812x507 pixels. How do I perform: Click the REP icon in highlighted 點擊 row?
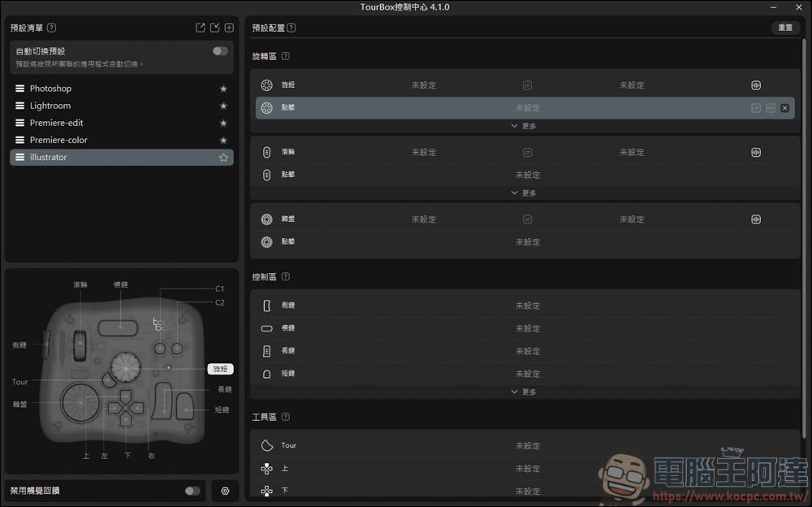click(x=771, y=108)
